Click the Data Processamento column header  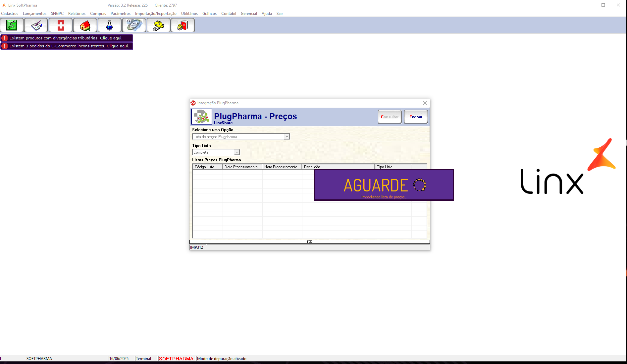point(242,167)
